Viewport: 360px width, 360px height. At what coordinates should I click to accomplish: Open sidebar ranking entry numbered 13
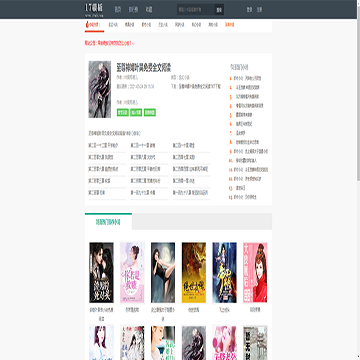[x=240, y=188]
